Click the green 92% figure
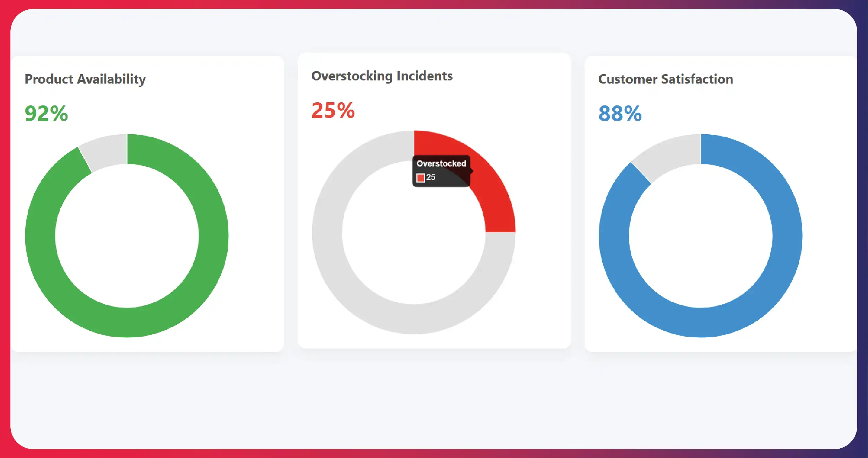The height and width of the screenshot is (458, 868). pyautogui.click(x=46, y=113)
